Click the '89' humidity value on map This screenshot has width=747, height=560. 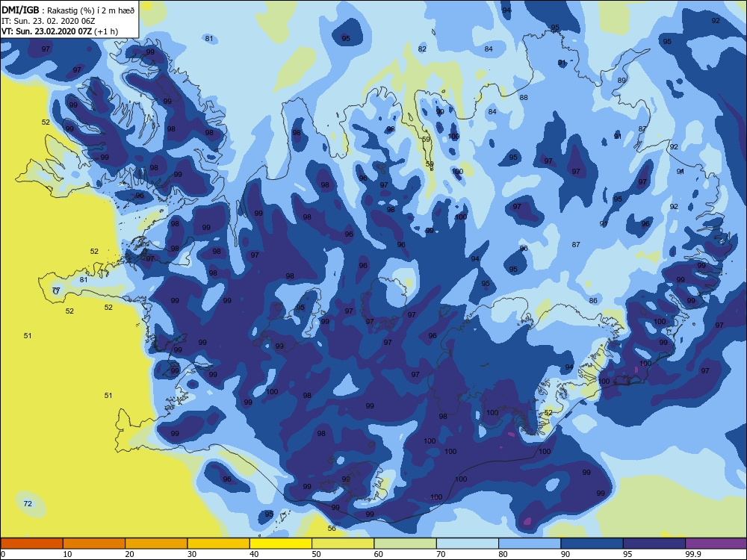pyautogui.click(x=622, y=80)
